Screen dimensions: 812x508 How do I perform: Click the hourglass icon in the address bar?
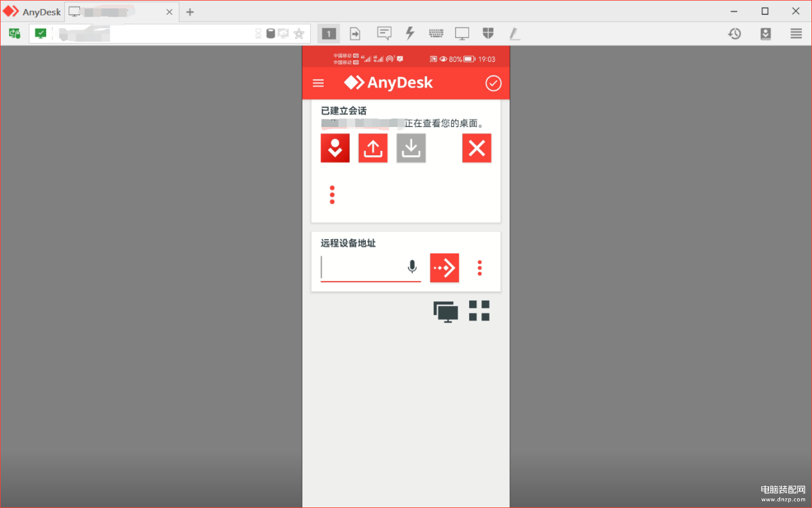(258, 33)
